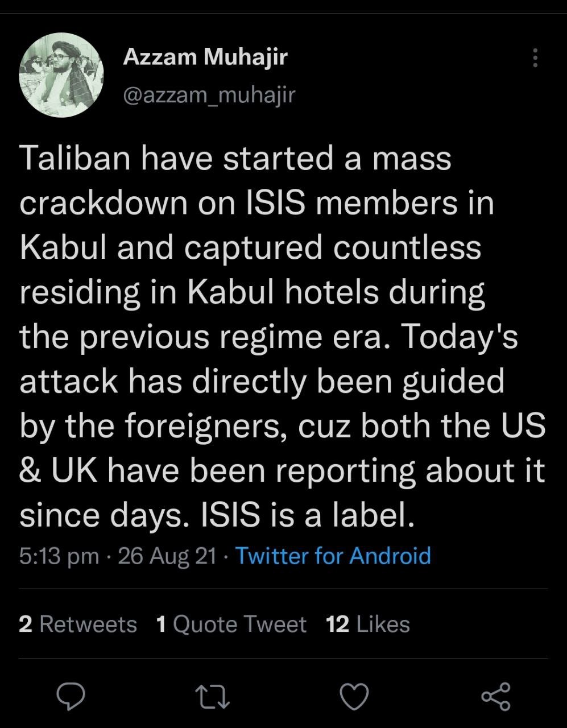Open the Twitter for Android source link

pyautogui.click(x=333, y=555)
